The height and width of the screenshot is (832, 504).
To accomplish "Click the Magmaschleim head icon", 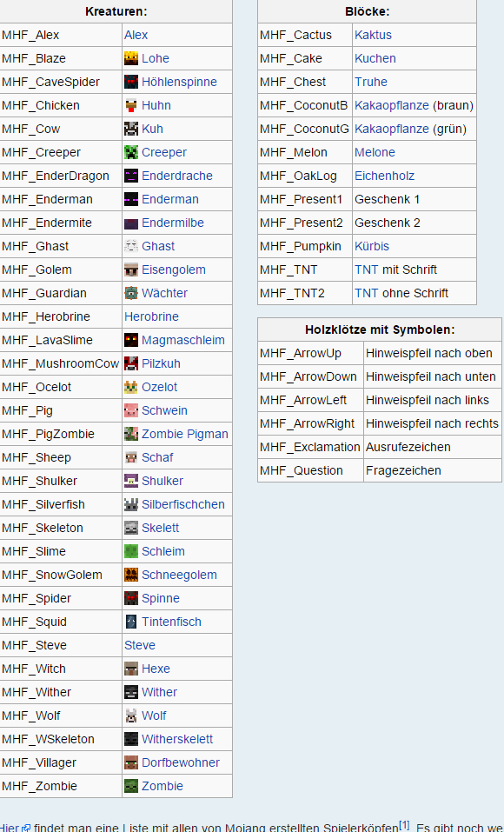I will [x=131, y=340].
